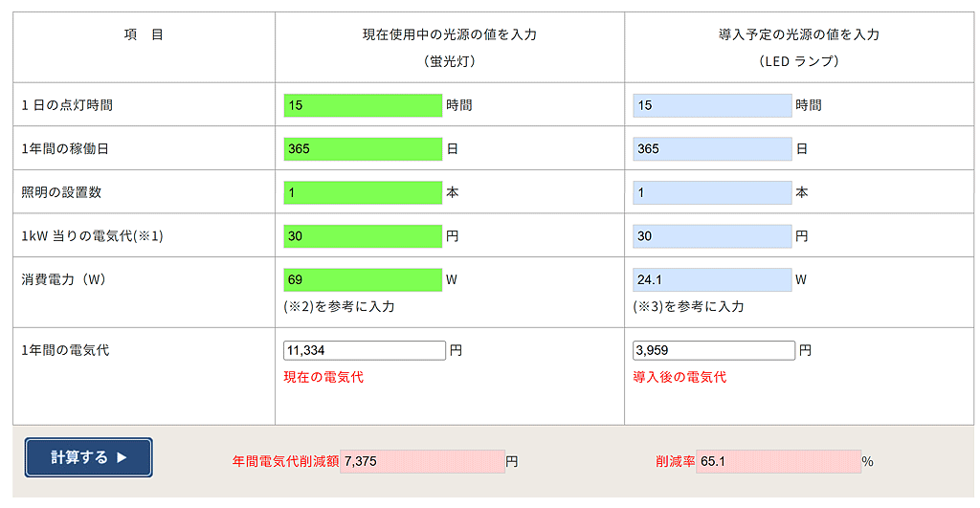Select the reduction rate field 65.1

click(x=778, y=462)
